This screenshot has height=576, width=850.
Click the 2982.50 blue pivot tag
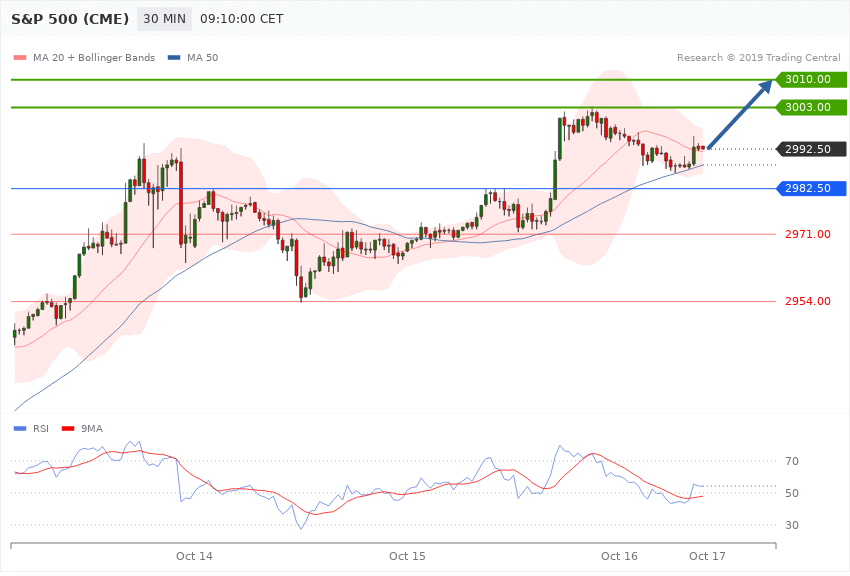point(812,188)
